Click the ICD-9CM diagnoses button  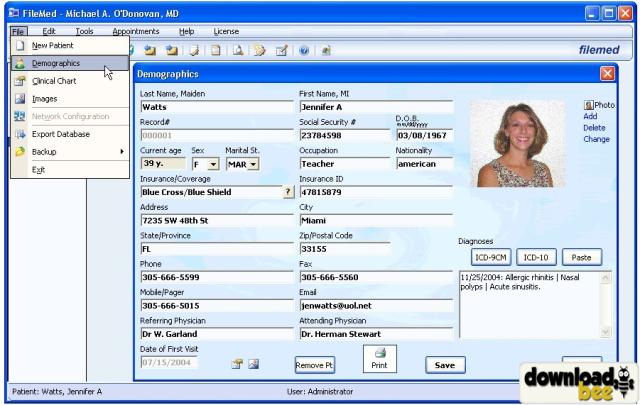tap(485, 257)
